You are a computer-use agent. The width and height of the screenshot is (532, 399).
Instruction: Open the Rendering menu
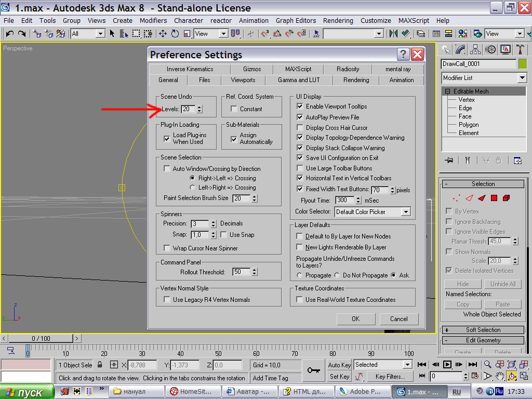(338, 20)
